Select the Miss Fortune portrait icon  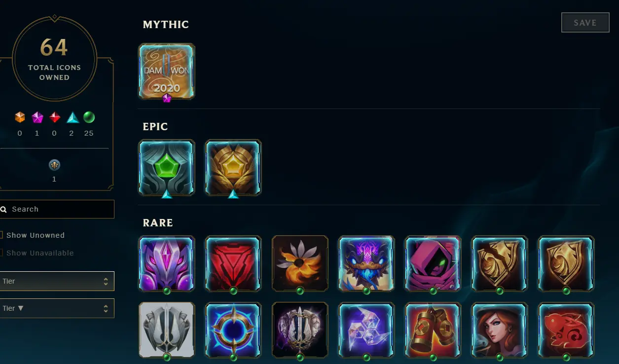500,330
